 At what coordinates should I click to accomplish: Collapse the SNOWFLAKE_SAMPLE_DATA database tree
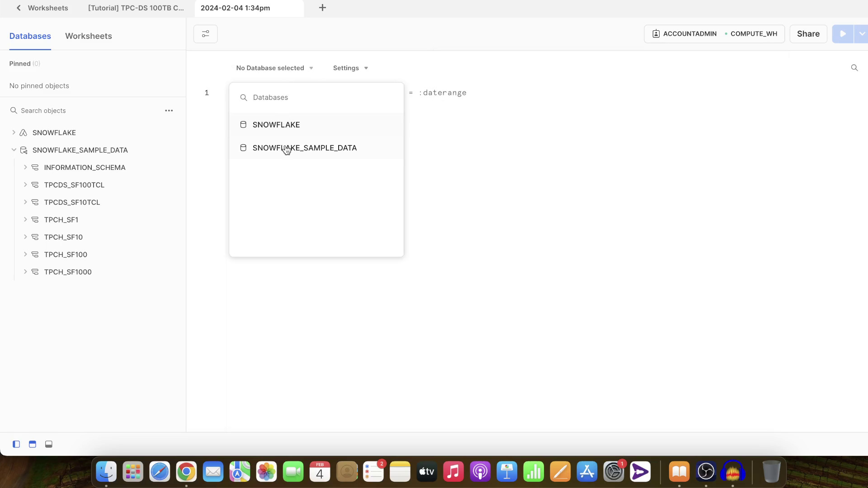pyautogui.click(x=14, y=150)
